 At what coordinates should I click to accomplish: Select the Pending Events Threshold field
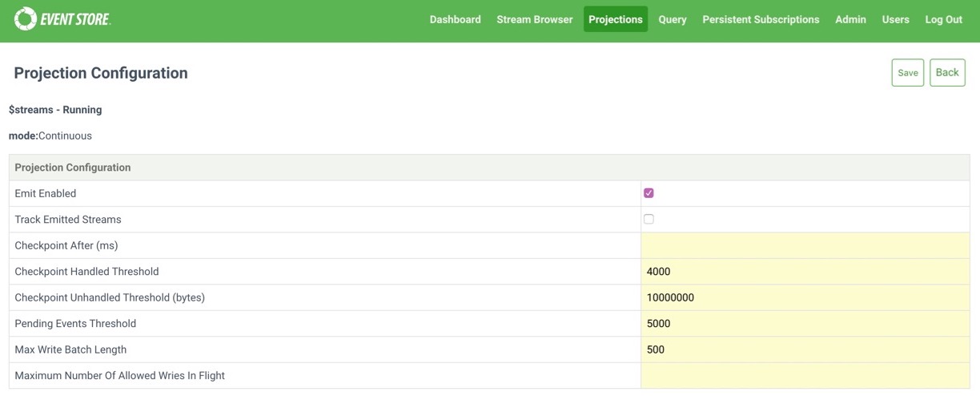(805, 324)
